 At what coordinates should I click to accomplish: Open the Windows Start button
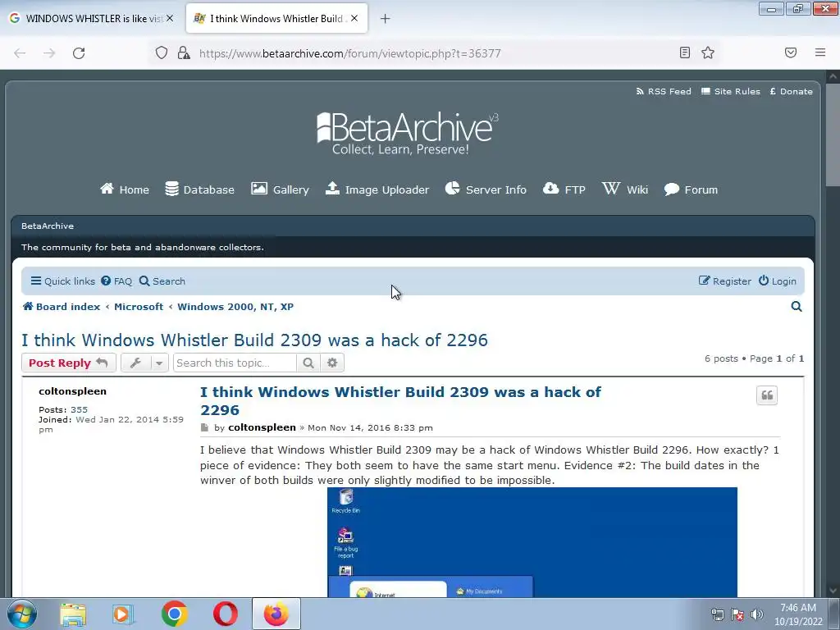click(x=22, y=614)
